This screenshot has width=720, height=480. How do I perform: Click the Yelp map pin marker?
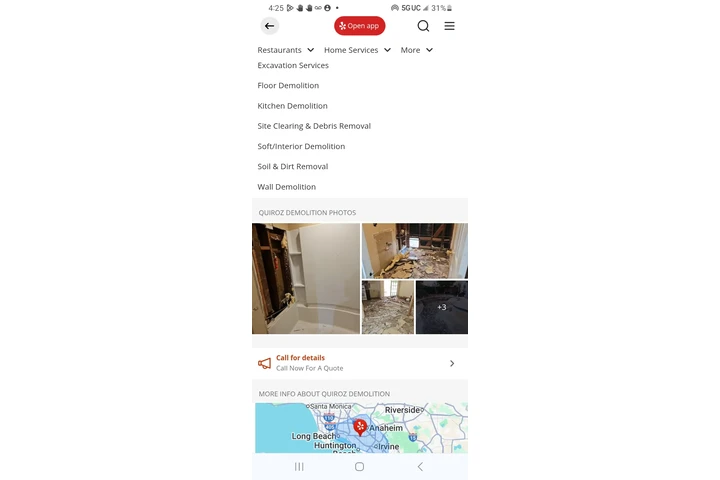point(360,427)
